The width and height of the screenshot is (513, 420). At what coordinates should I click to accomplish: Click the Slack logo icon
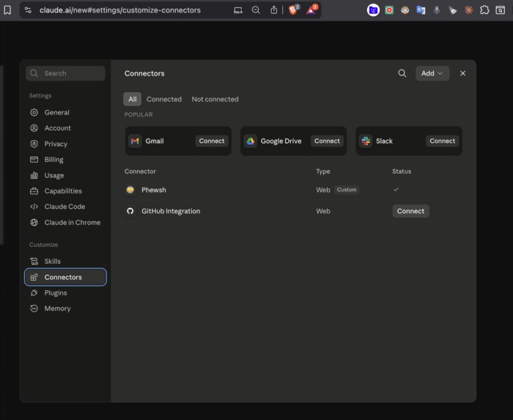[366, 141]
